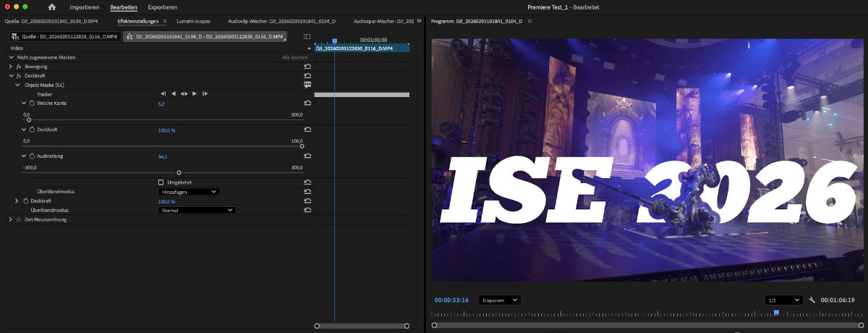
Task: Select the Bearbeiten workspace tab
Action: click(x=124, y=7)
